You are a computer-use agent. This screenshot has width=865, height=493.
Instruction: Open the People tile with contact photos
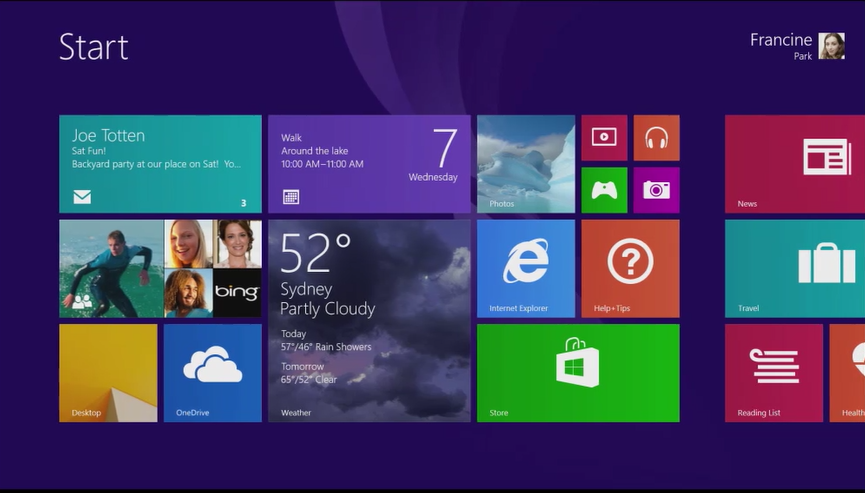click(x=160, y=268)
